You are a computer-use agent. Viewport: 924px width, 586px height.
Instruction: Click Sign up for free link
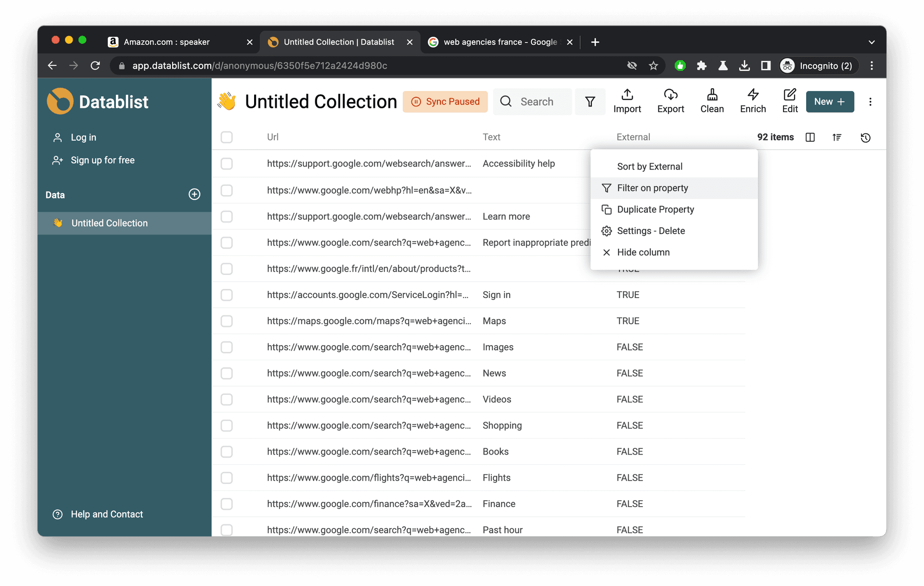103,160
